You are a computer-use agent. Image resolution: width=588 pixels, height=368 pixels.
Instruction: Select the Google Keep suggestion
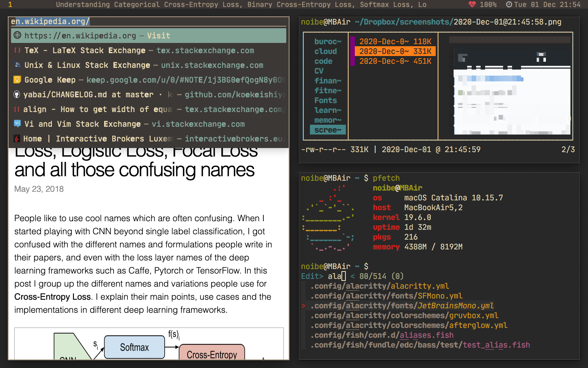click(x=149, y=80)
